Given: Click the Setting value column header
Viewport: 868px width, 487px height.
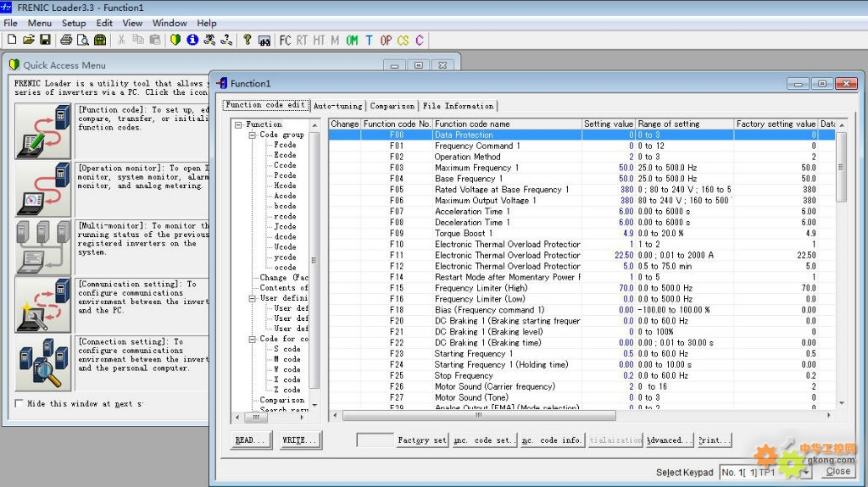Looking at the screenshot, I should pos(609,124).
